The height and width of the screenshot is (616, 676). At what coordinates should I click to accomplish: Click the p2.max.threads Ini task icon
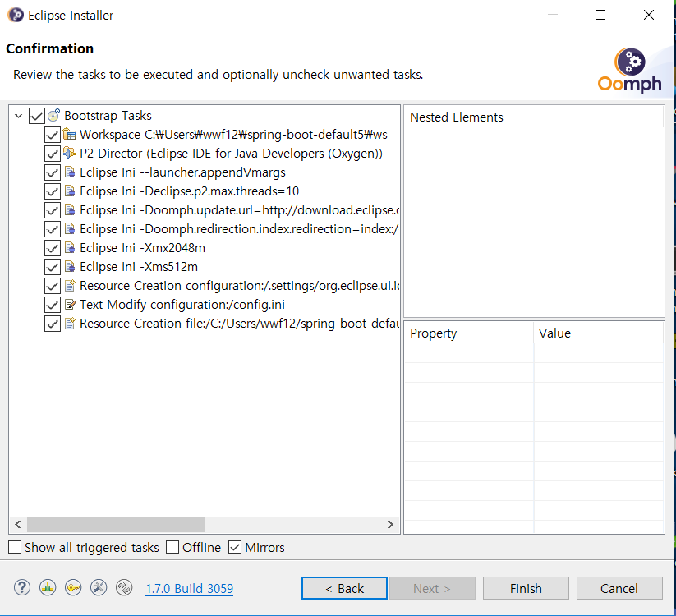pos(70,191)
